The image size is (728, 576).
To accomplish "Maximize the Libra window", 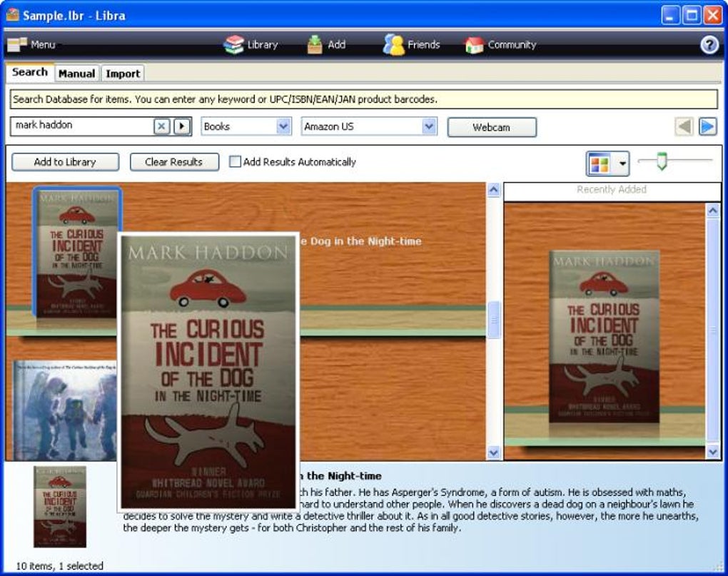I will click(x=692, y=15).
